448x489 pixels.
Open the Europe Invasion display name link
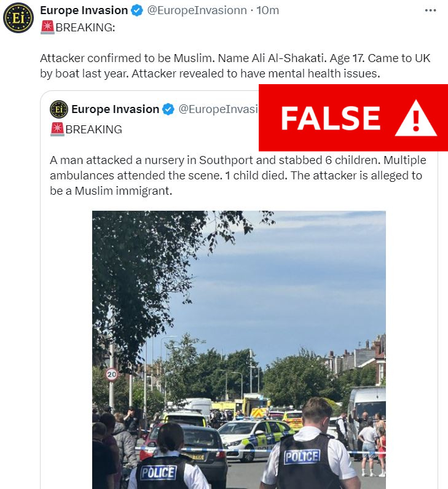(x=84, y=10)
